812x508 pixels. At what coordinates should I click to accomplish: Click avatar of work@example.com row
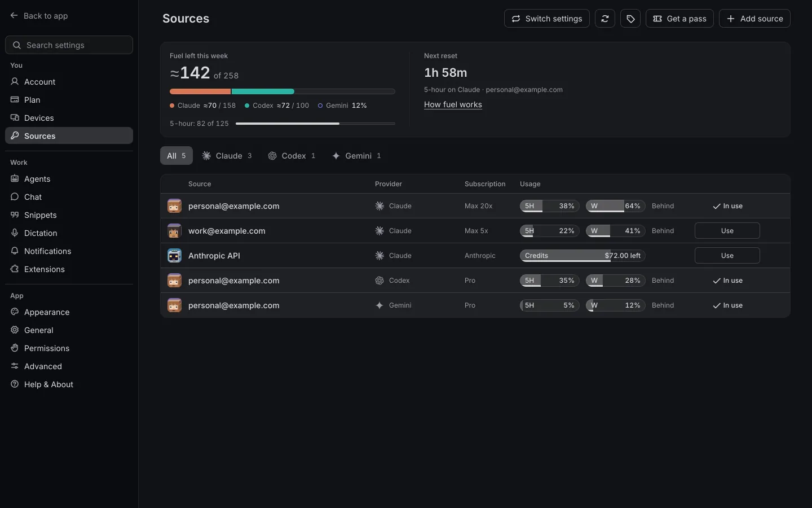click(174, 231)
